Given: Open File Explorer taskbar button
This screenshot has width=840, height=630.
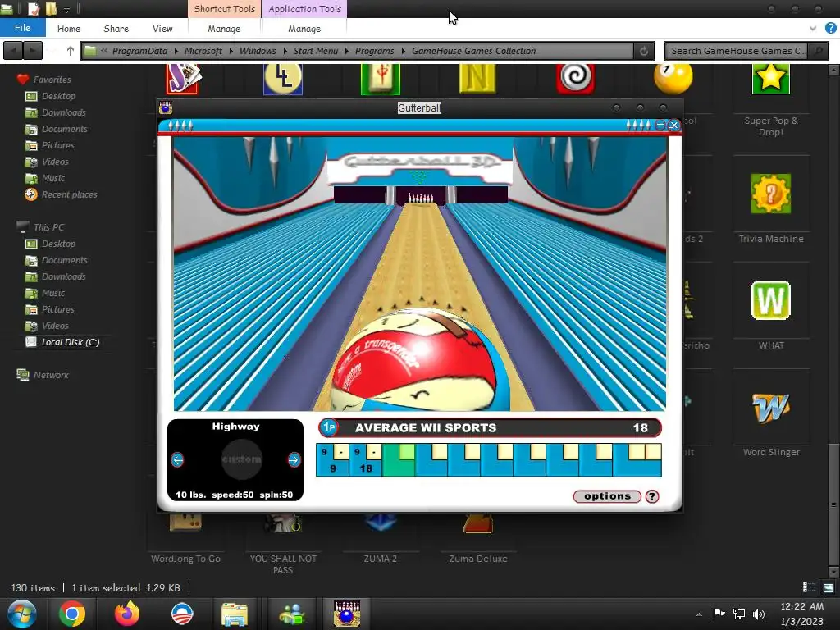Looking at the screenshot, I should [x=235, y=614].
